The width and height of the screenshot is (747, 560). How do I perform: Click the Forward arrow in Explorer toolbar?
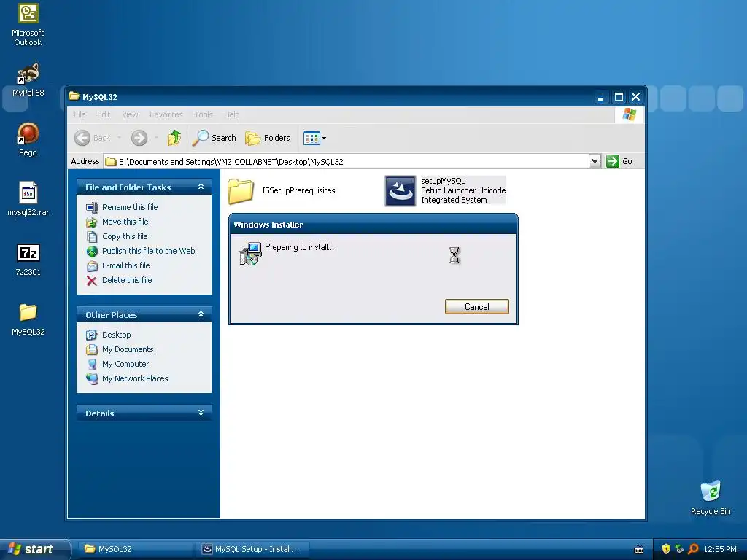tap(139, 138)
